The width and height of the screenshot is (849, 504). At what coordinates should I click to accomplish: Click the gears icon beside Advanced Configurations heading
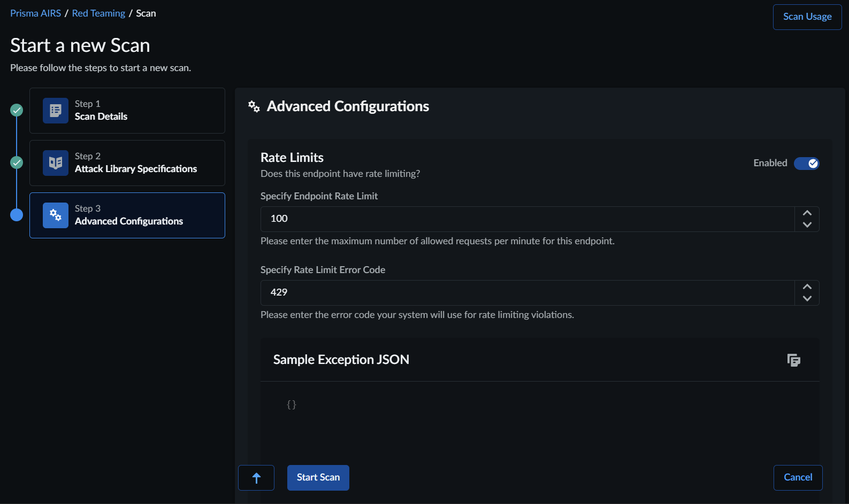tap(254, 107)
